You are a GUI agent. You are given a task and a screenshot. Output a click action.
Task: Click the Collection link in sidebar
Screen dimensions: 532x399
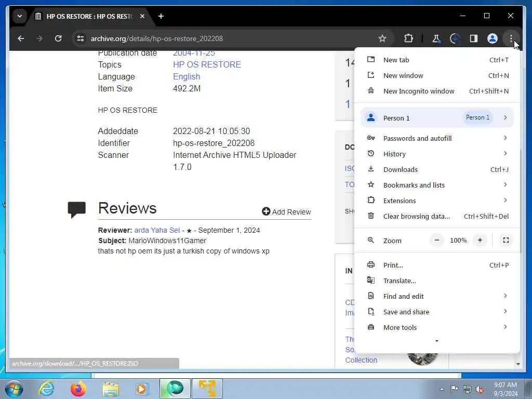click(x=361, y=360)
